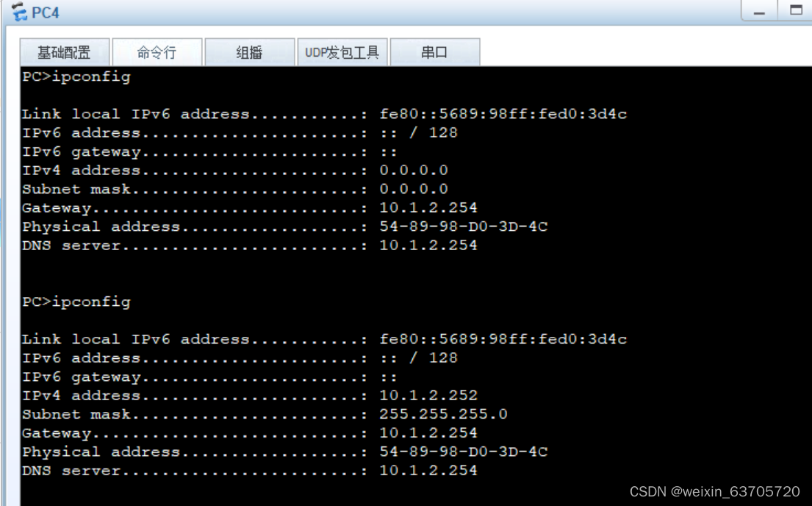The height and width of the screenshot is (506, 812).
Task: Select the 命令行 (Command Line) tab
Action: tap(157, 51)
